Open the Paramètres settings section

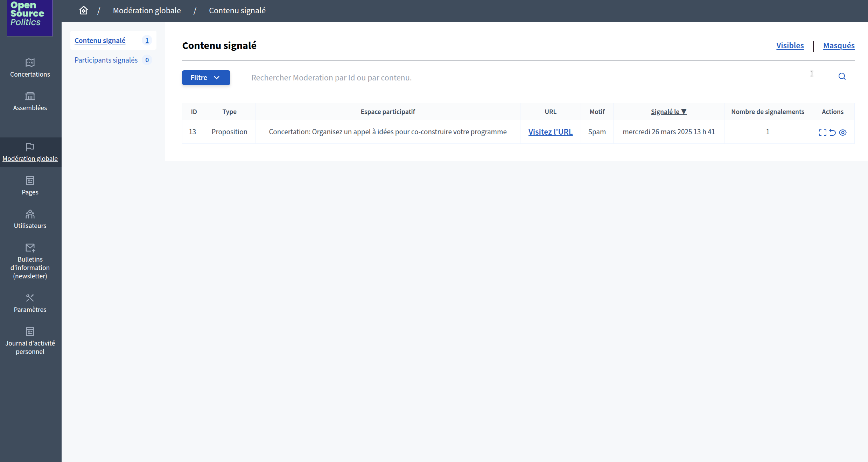point(30,303)
